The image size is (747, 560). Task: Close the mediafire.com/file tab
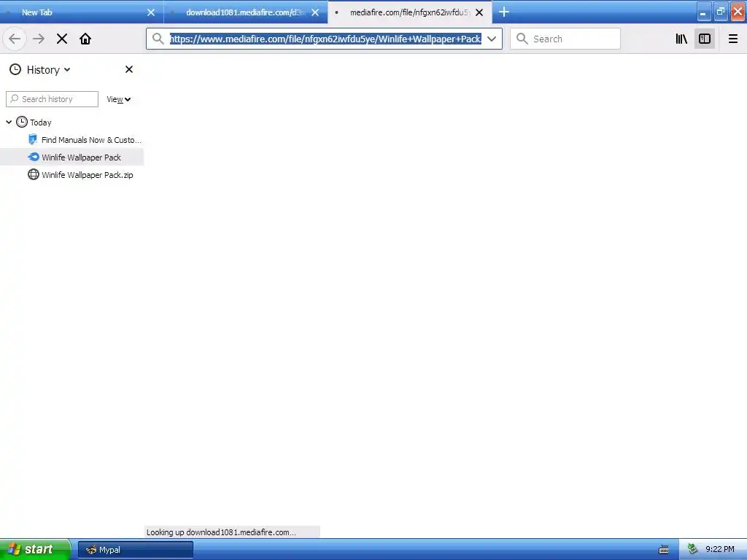[x=479, y=12]
